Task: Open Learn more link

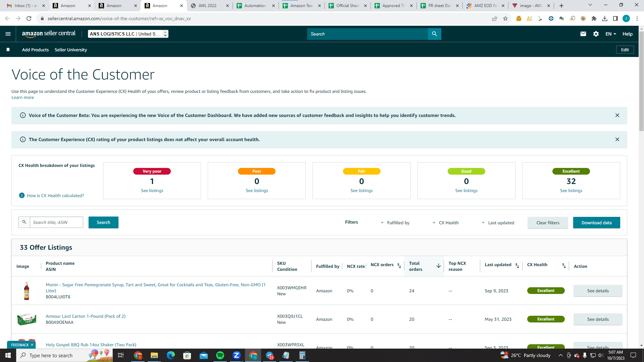Action: [22, 97]
